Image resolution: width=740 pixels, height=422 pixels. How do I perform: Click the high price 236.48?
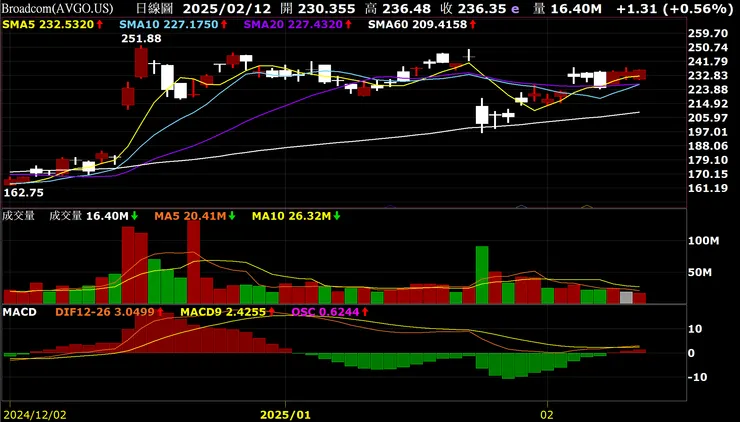click(407, 8)
